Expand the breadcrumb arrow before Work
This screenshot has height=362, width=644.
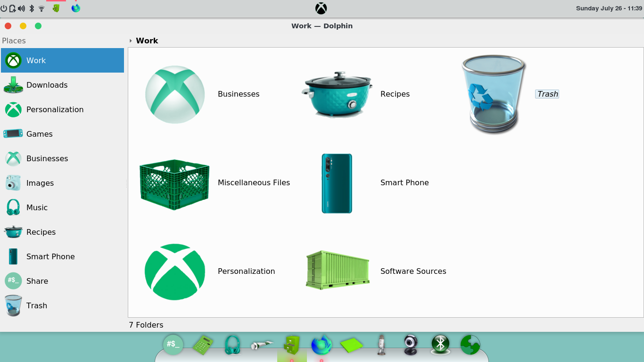click(131, 41)
